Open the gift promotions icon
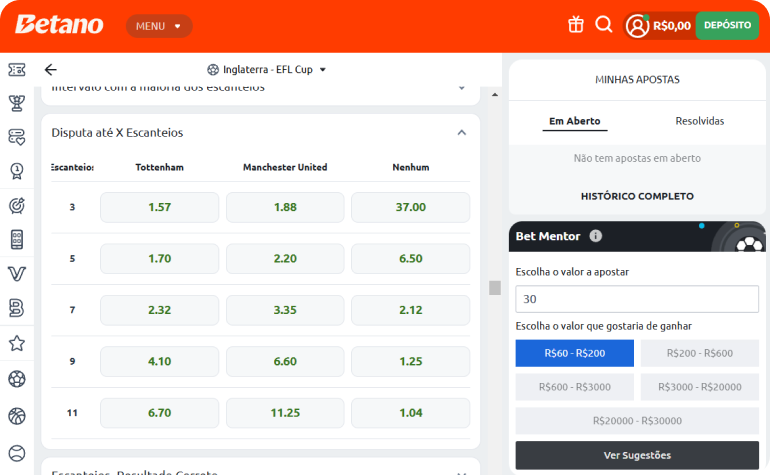 coord(576,25)
